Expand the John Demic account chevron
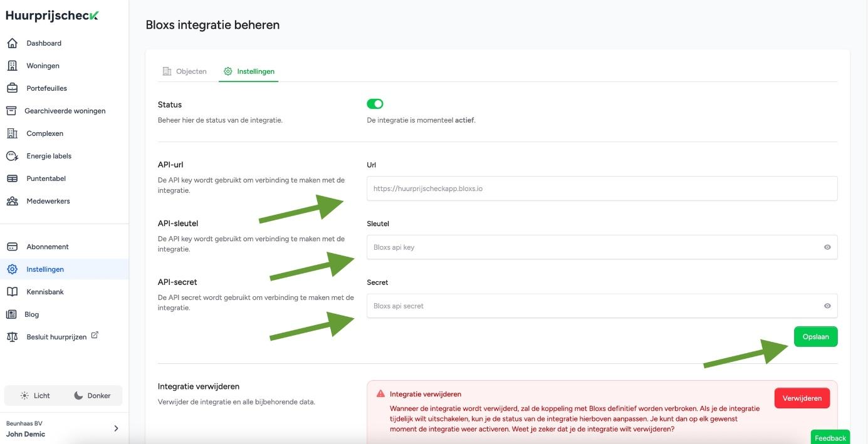Image resolution: width=868 pixels, height=444 pixels. click(116, 428)
